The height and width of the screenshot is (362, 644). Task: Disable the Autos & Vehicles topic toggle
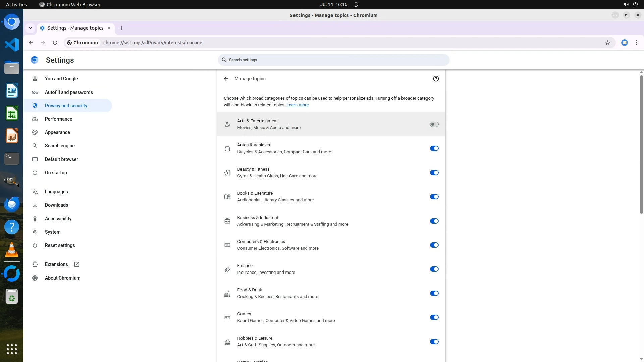click(434, 148)
